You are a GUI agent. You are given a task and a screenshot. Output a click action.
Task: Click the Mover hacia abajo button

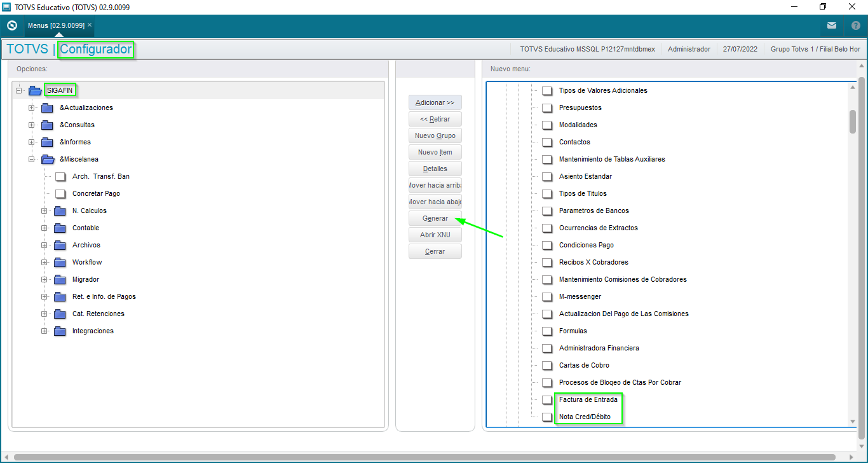[x=435, y=202]
